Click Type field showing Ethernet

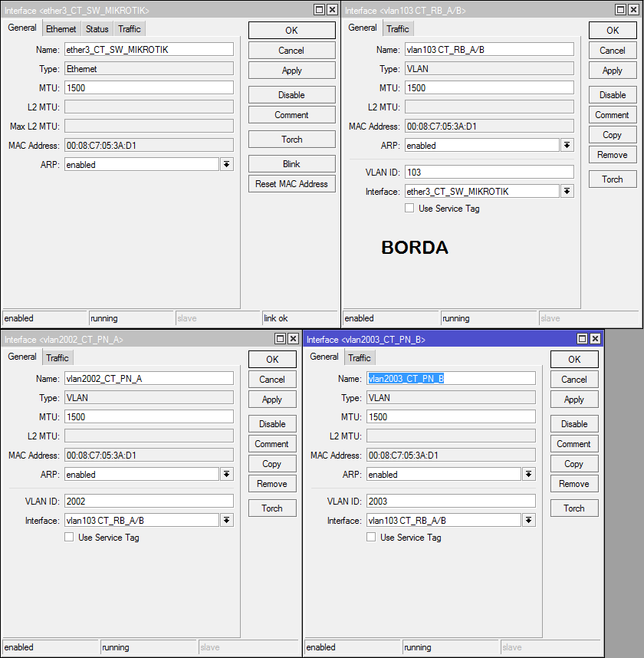(x=149, y=69)
